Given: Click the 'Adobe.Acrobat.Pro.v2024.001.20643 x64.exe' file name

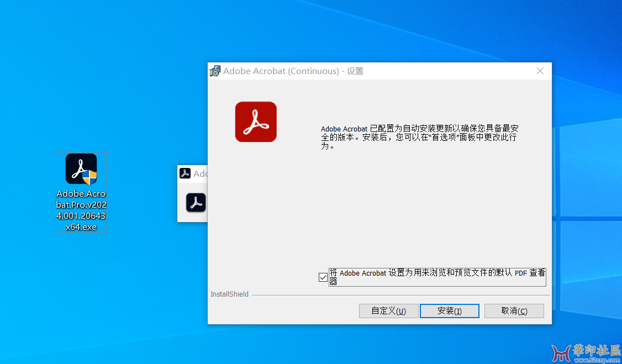Looking at the screenshot, I should pos(81,210).
